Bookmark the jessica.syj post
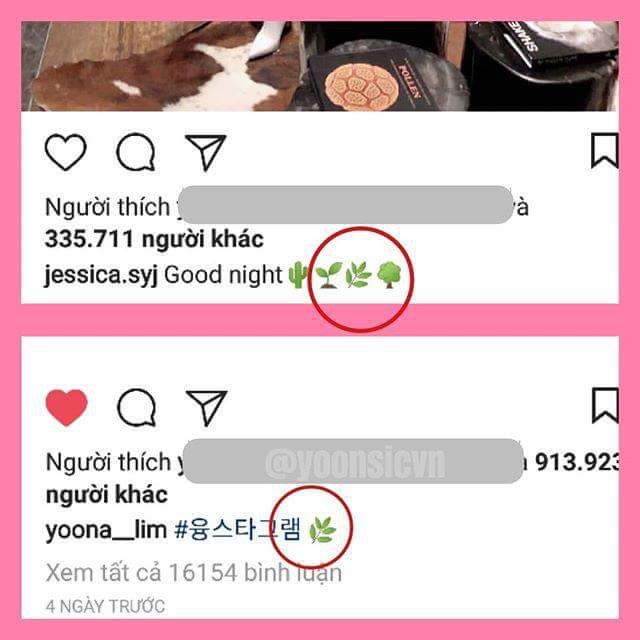The image size is (640, 640). [605, 151]
